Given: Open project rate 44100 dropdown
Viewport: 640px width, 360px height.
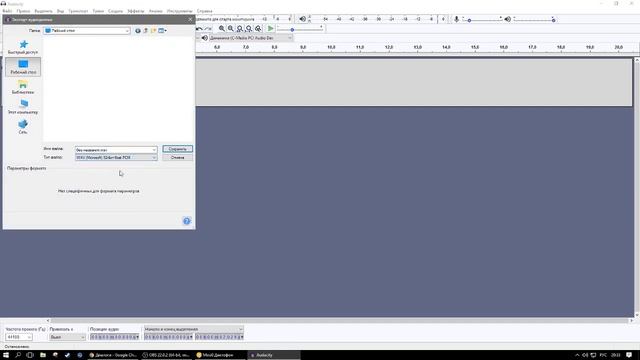Looking at the screenshot, I should tap(18, 337).
